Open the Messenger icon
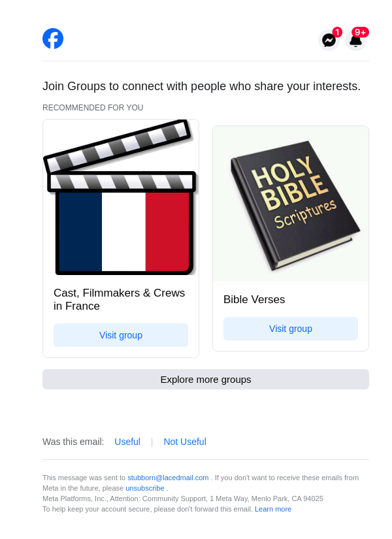The width and height of the screenshot is (392, 539). (329, 41)
